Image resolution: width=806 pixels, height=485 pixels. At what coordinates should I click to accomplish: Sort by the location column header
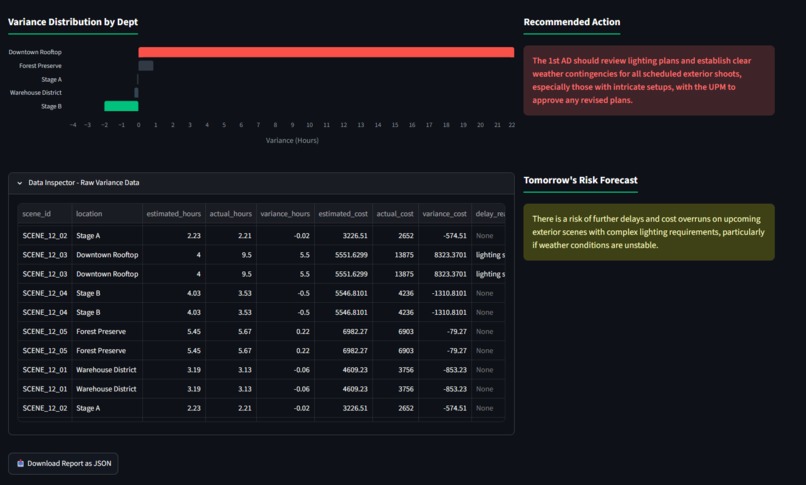click(107, 214)
